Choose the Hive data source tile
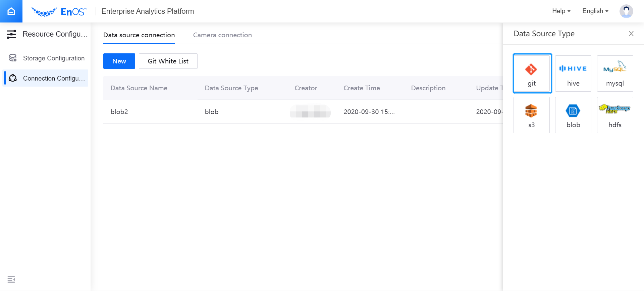Image resolution: width=644 pixels, height=291 pixels. pyautogui.click(x=573, y=74)
